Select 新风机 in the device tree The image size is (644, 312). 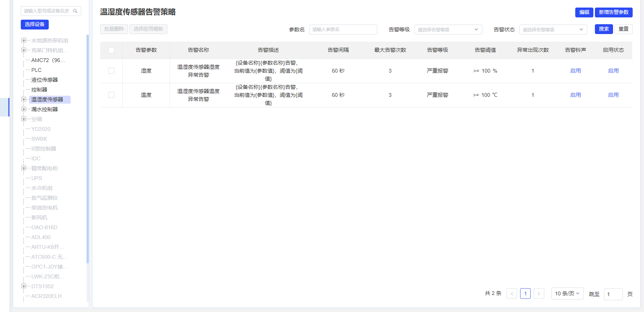click(39, 217)
